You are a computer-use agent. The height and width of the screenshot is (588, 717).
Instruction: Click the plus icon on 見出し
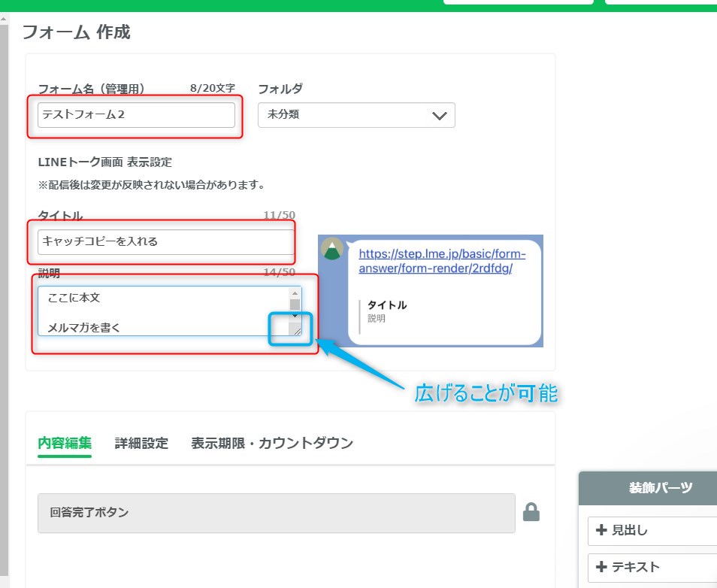tap(601, 530)
